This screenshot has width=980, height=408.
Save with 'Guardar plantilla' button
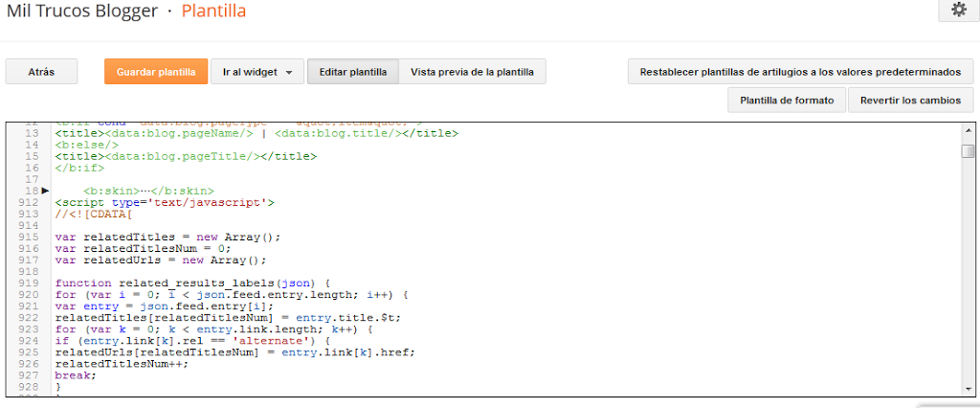point(156,72)
